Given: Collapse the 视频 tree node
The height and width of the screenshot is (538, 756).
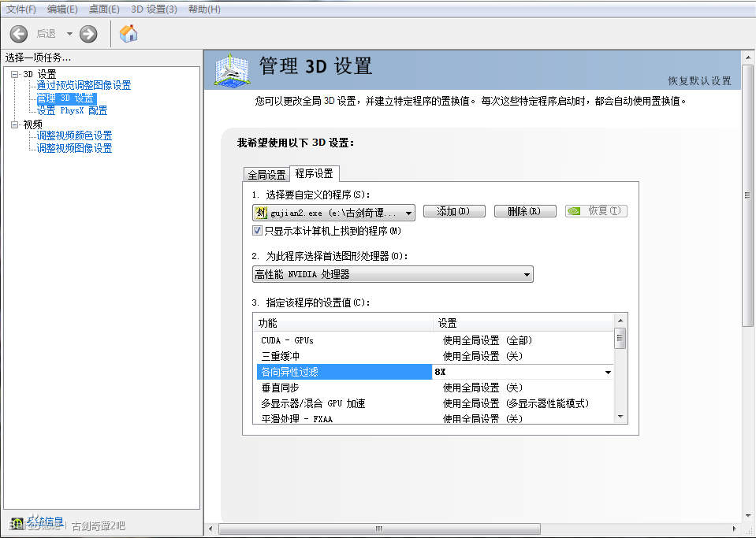Looking at the screenshot, I should click(15, 124).
